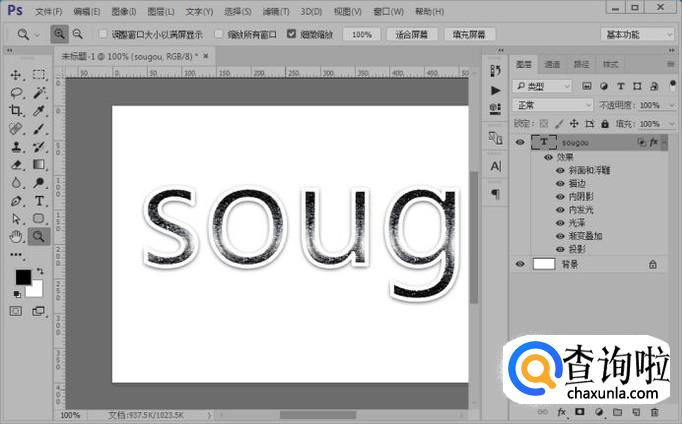
Task: Click the zoom out magnifier in options bar
Action: [x=77, y=34]
